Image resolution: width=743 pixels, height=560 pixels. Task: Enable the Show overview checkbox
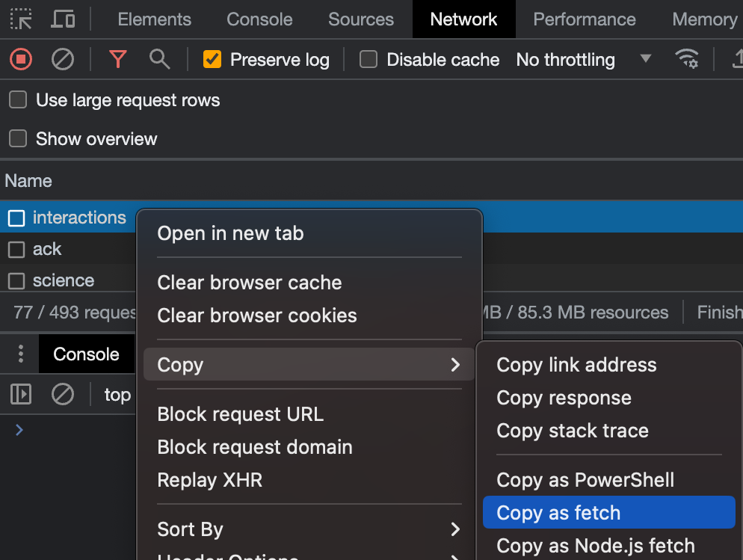(18, 139)
